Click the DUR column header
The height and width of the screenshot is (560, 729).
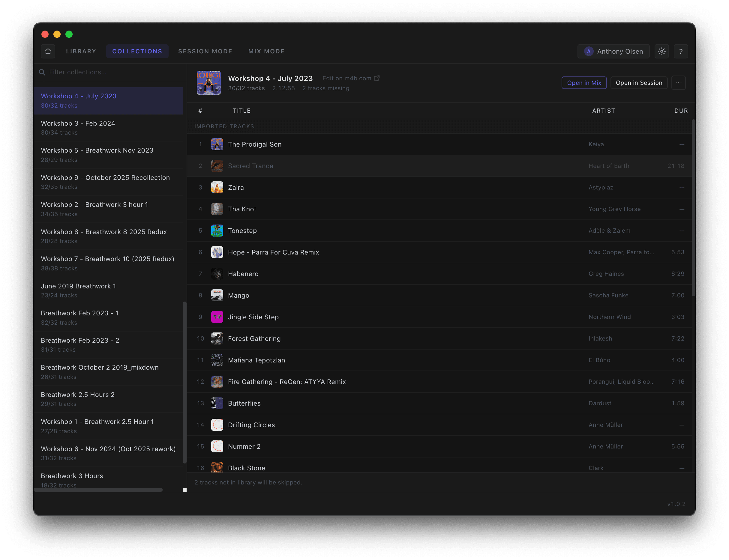pyautogui.click(x=681, y=111)
